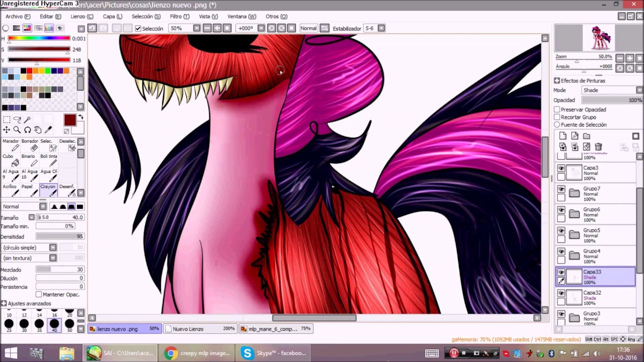Hide the Grupo5 layer group

click(561, 231)
